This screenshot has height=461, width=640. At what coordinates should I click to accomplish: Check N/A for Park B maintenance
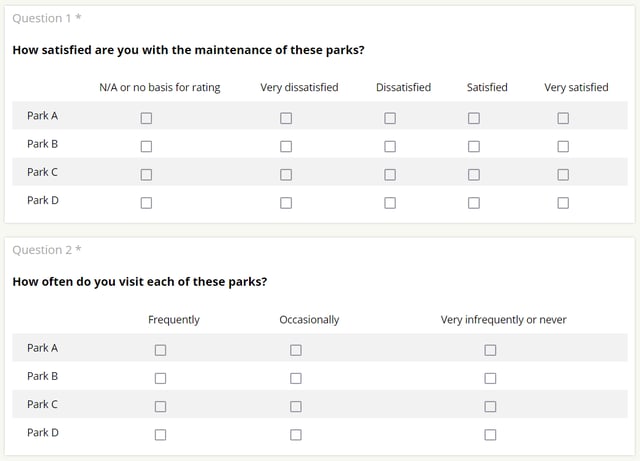pyautogui.click(x=146, y=147)
